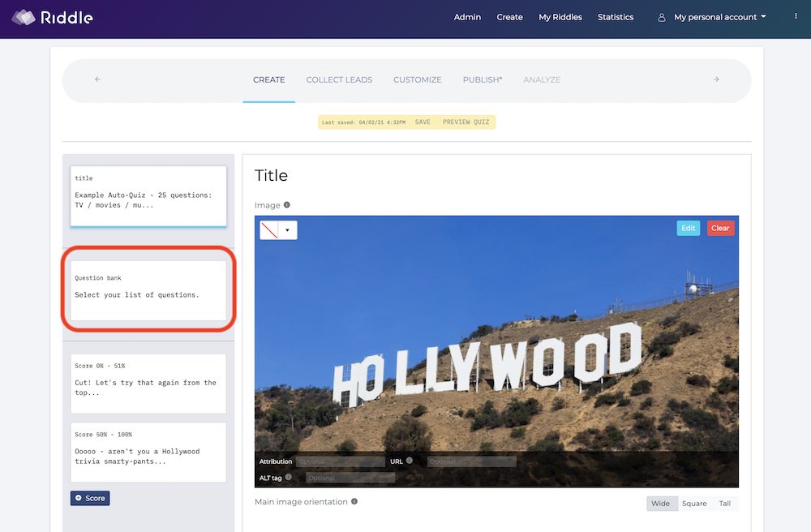Select the title card in sidebar
The width and height of the screenshot is (811, 532).
[x=148, y=196]
